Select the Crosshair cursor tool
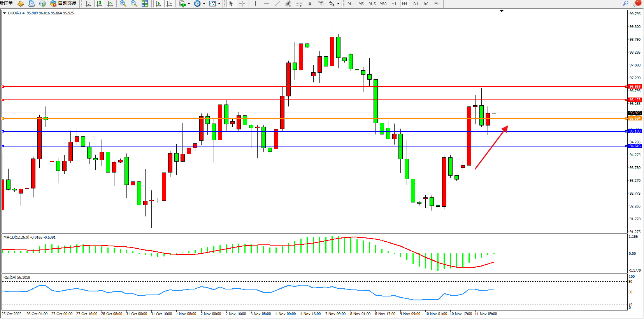The width and height of the screenshot is (644, 319). pyautogui.click(x=242, y=3)
